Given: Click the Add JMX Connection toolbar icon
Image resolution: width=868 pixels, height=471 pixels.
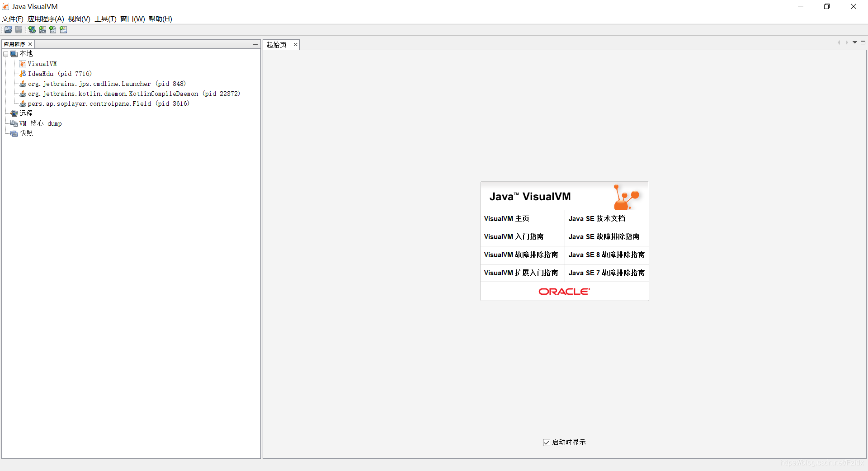Looking at the screenshot, I should coord(42,30).
